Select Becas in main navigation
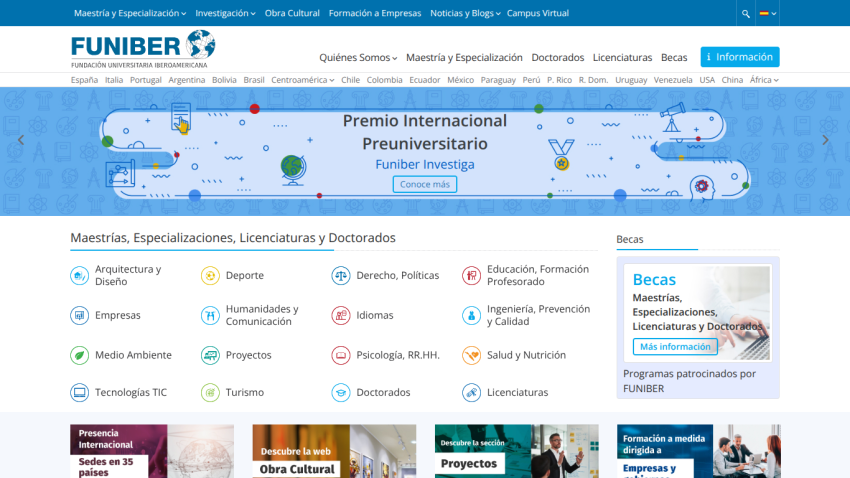The height and width of the screenshot is (478, 850). 674,57
